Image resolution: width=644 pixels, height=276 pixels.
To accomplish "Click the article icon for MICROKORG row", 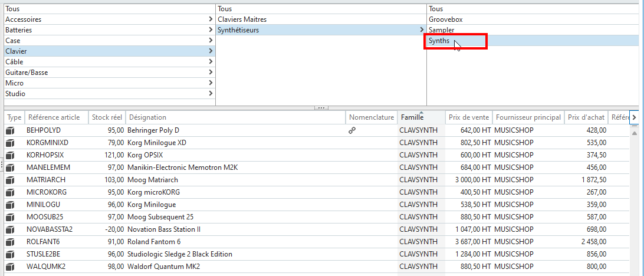I will tap(10, 192).
